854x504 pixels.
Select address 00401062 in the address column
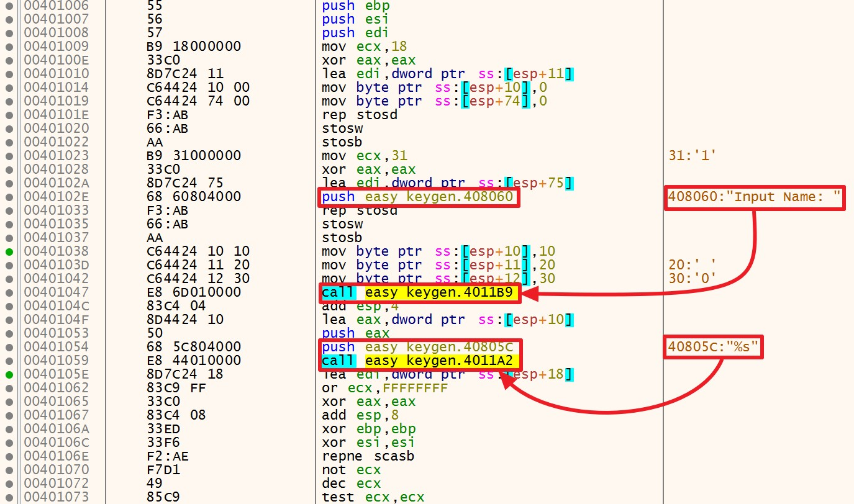point(56,388)
